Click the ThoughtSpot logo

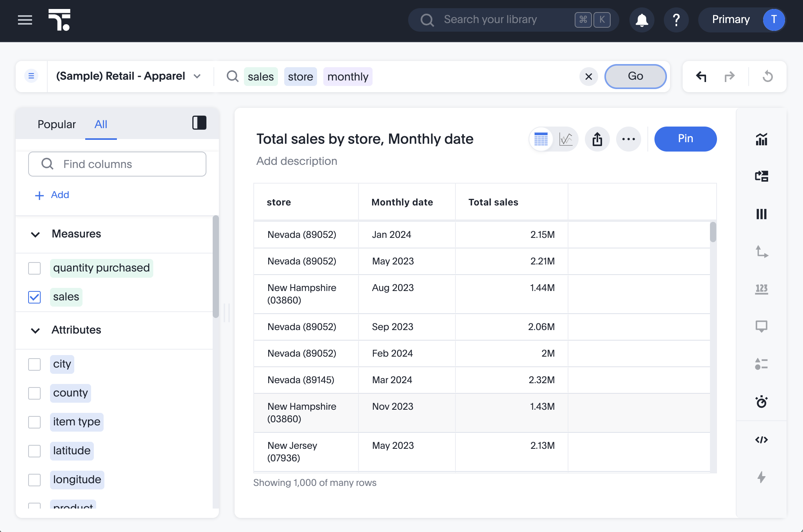(59, 20)
